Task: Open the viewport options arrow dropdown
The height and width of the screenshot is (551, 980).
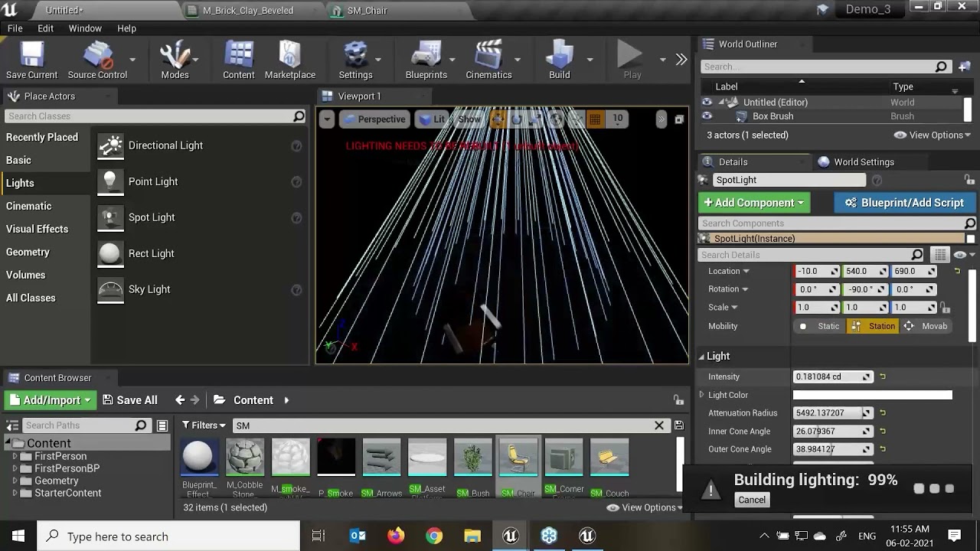Action: pos(327,119)
